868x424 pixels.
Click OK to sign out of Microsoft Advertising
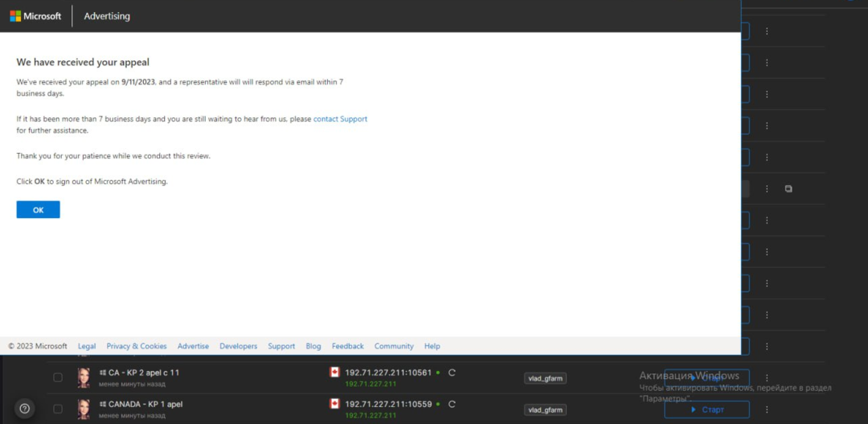[39, 209]
